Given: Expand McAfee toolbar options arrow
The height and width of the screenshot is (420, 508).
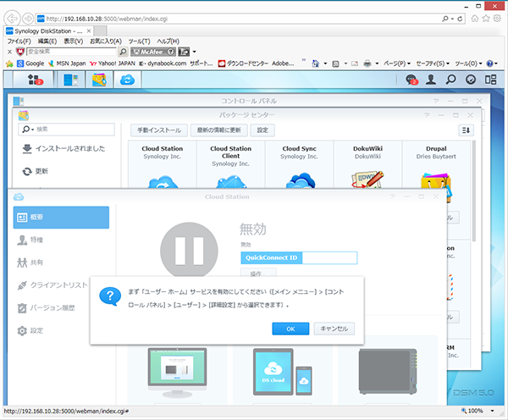Looking at the screenshot, I should (x=195, y=52).
